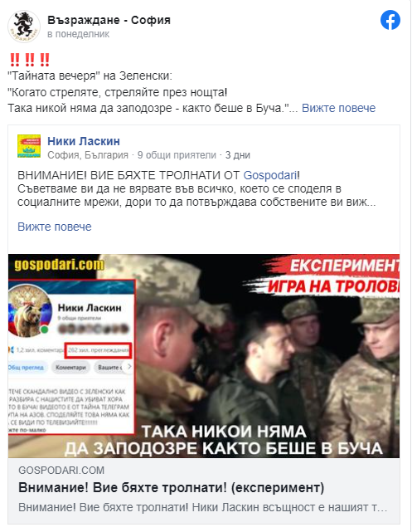Follow the Gospodari mention link

tap(270, 175)
